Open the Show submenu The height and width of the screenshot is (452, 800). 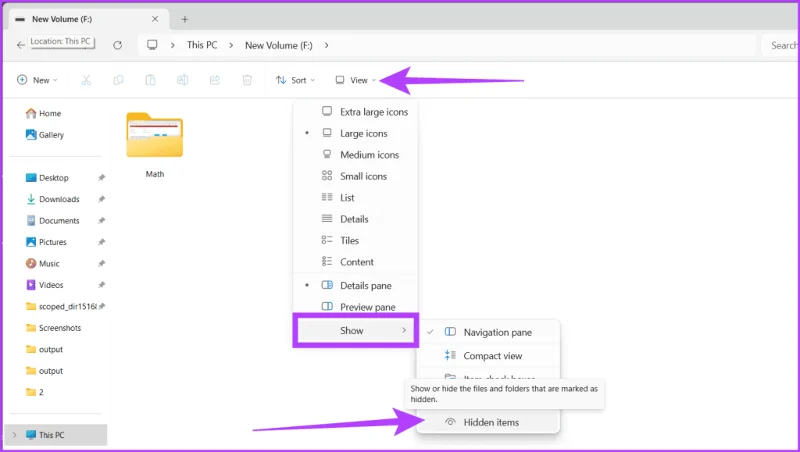(x=356, y=331)
